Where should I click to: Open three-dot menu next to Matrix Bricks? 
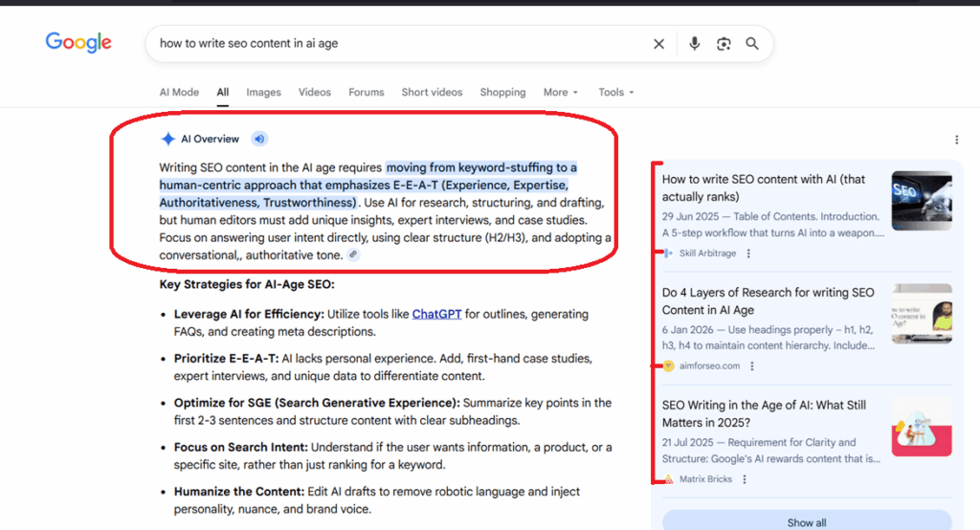pos(745,479)
